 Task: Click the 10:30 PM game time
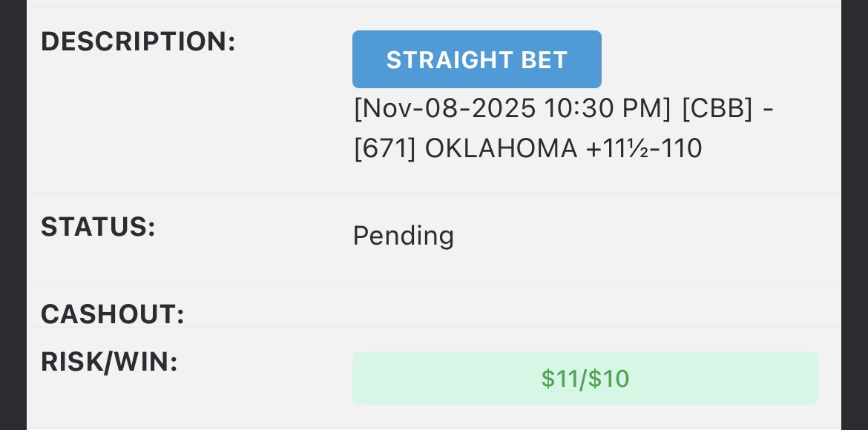click(x=607, y=109)
